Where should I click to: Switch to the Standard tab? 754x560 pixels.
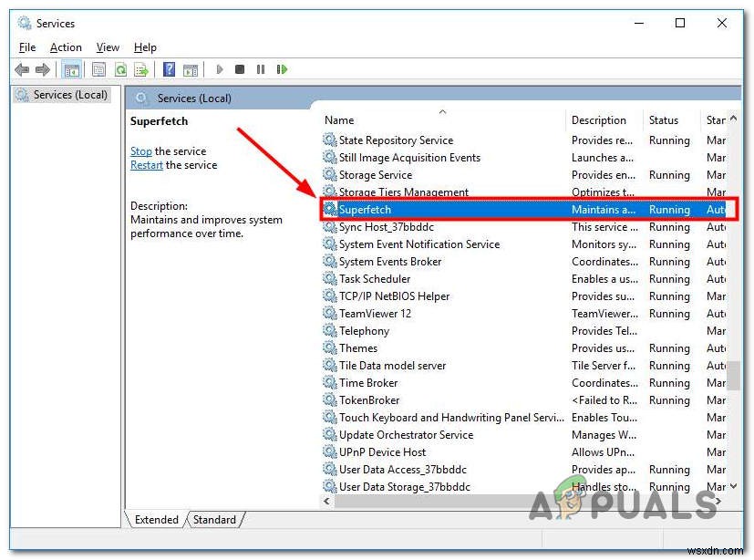pyautogui.click(x=214, y=520)
